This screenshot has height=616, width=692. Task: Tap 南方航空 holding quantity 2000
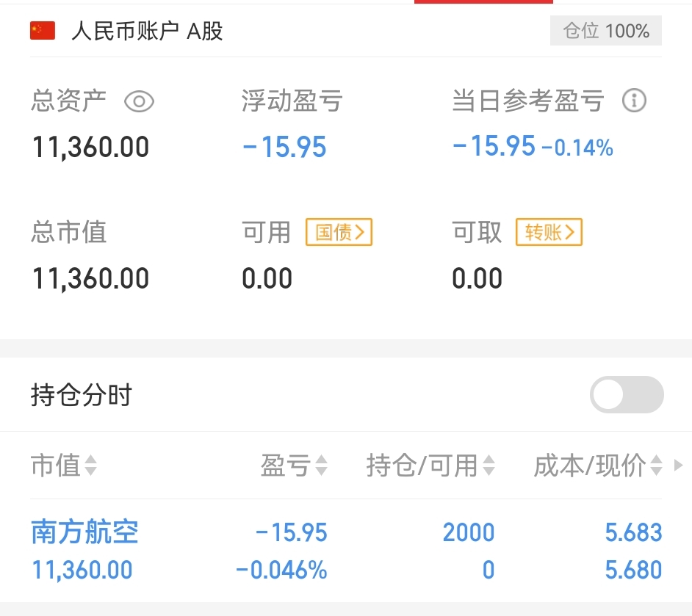tap(468, 532)
